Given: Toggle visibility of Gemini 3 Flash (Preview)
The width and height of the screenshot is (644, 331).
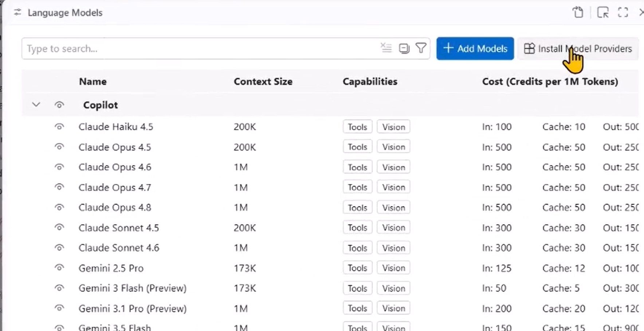Looking at the screenshot, I should pyautogui.click(x=59, y=288).
